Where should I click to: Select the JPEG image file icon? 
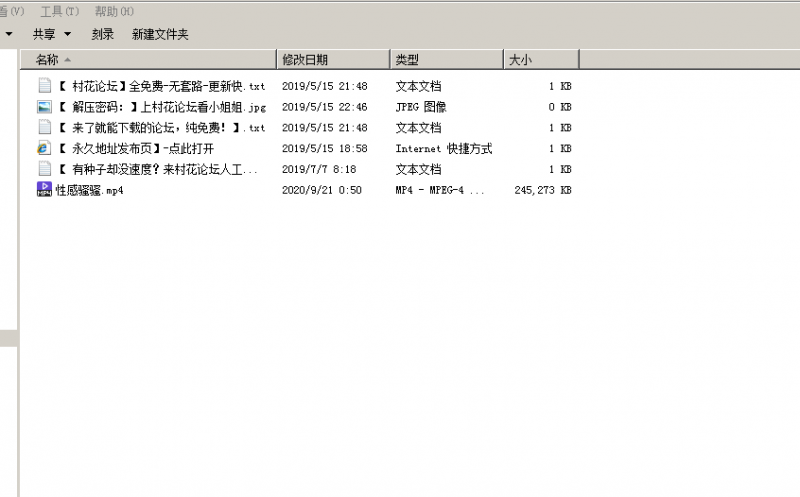coord(44,107)
